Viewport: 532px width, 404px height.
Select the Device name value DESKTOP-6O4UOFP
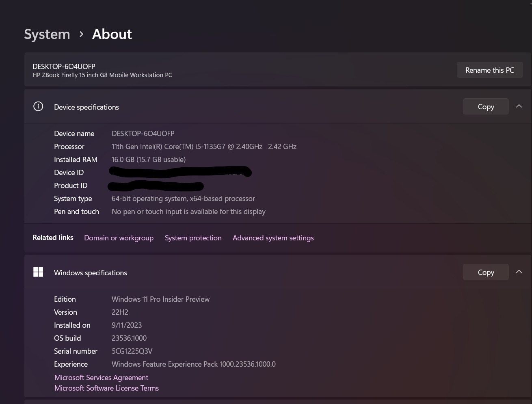pos(143,134)
